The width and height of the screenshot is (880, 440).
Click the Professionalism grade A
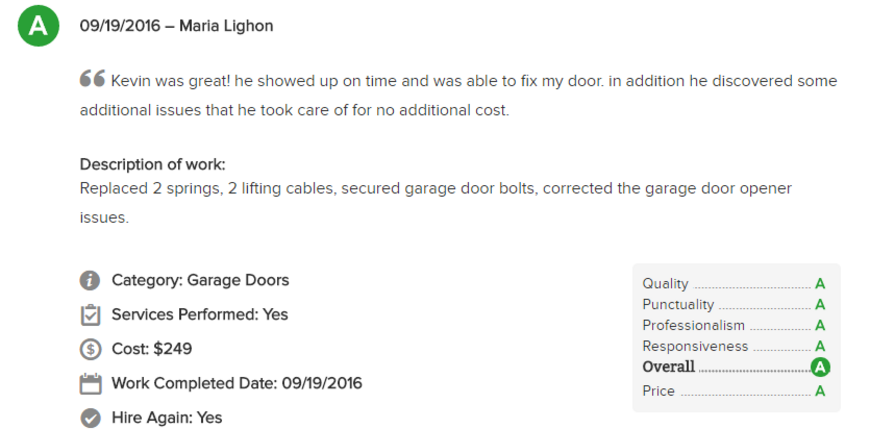click(x=820, y=326)
